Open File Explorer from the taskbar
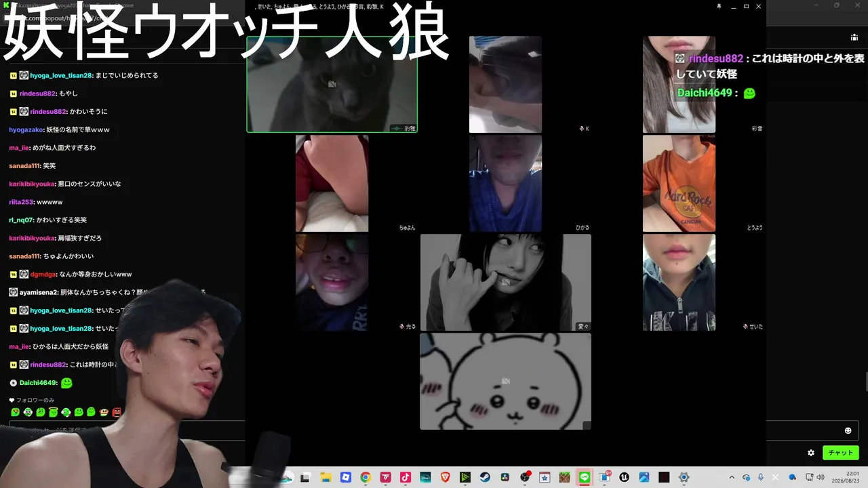This screenshot has height=488, width=868. [325, 477]
